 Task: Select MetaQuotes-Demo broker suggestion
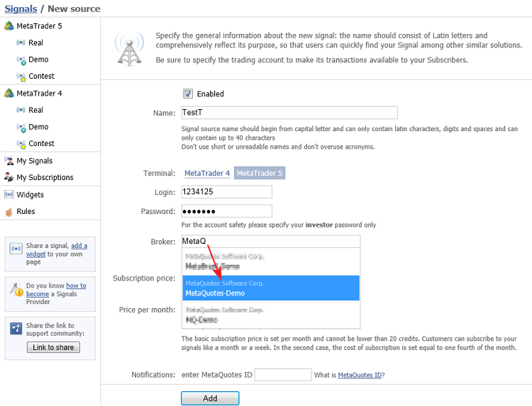[271, 288]
